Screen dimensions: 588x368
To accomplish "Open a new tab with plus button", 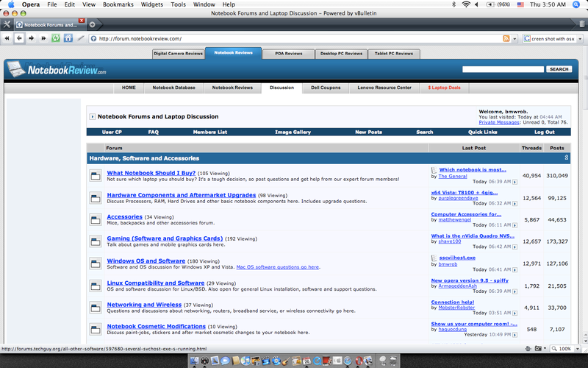I will (93, 25).
